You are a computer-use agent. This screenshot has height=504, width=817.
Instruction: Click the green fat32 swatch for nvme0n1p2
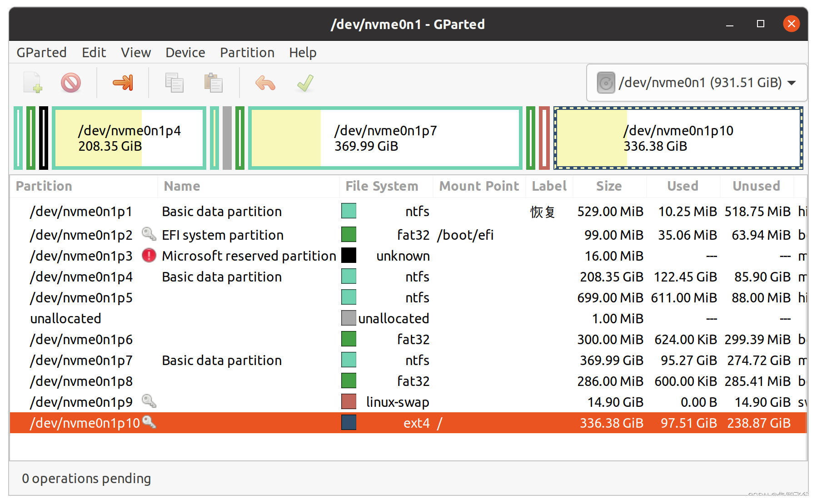pyautogui.click(x=349, y=234)
